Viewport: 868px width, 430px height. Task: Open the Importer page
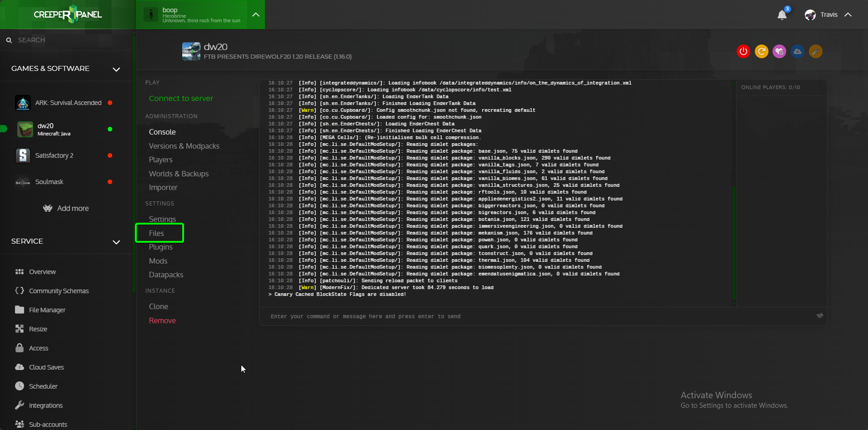(163, 187)
